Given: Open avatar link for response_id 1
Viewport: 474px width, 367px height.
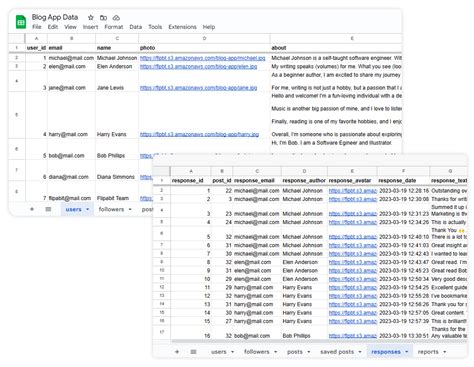Looking at the screenshot, I should (x=353, y=191).
